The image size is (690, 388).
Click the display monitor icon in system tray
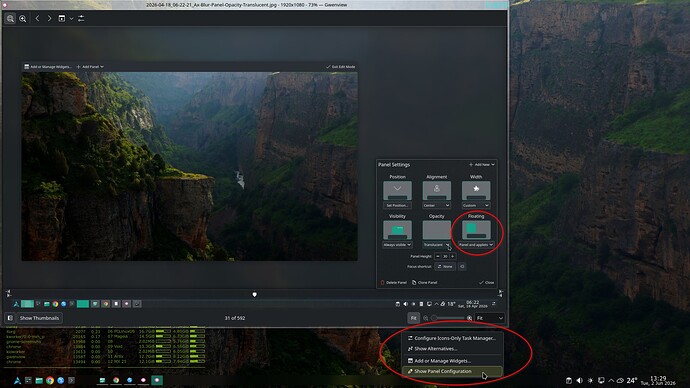pyautogui.click(x=601, y=381)
